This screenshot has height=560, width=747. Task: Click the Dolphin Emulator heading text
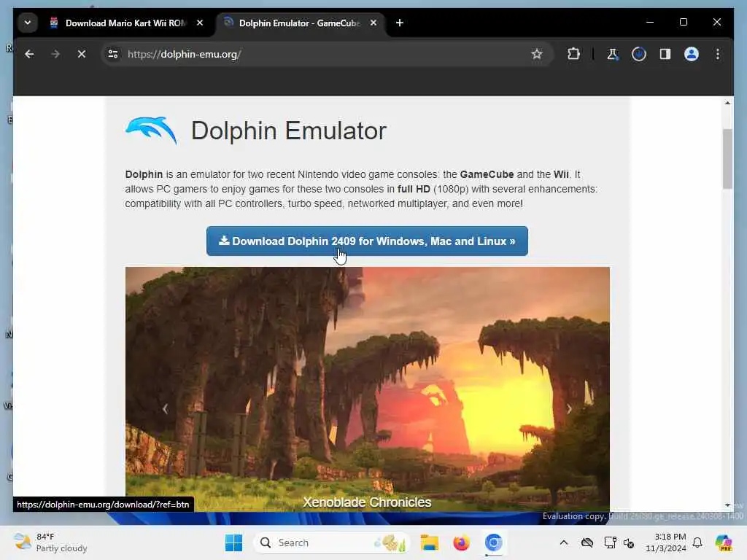289,131
